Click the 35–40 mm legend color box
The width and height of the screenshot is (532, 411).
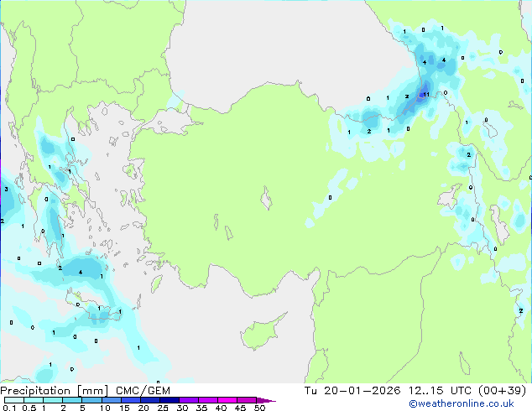click(207, 400)
